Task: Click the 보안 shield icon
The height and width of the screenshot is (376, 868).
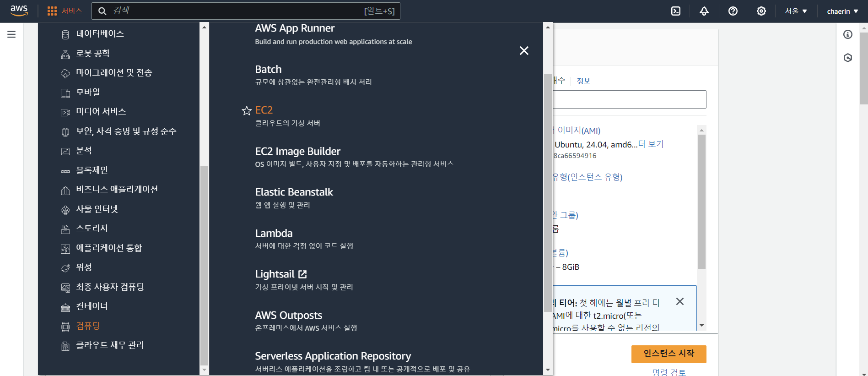Action: pyautogui.click(x=65, y=132)
